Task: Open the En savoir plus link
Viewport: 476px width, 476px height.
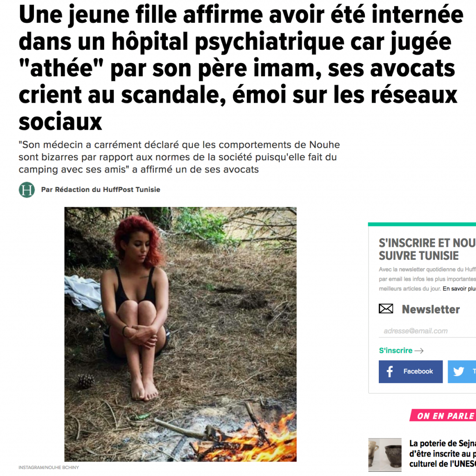Action: (459, 289)
